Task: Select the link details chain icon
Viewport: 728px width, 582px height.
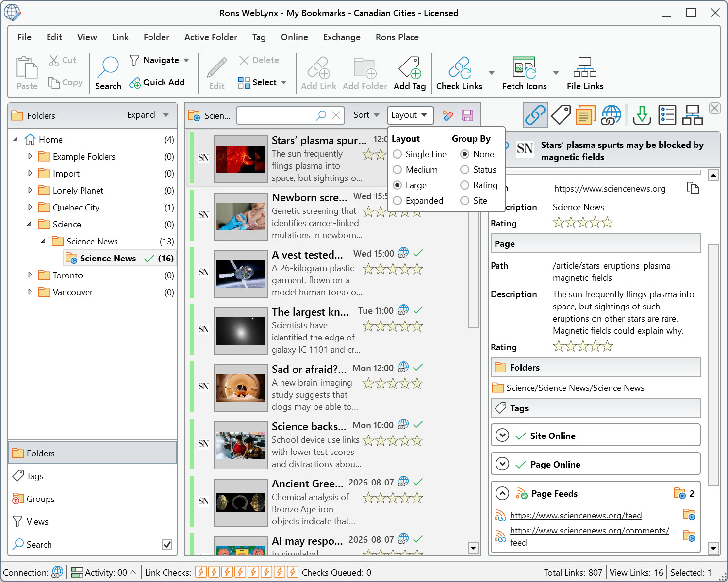Action: coord(535,115)
